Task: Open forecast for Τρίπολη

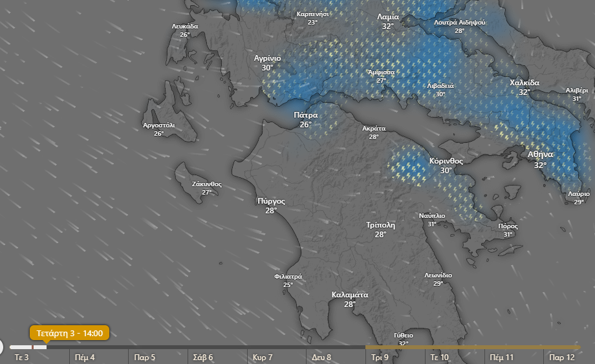Action: point(380,225)
